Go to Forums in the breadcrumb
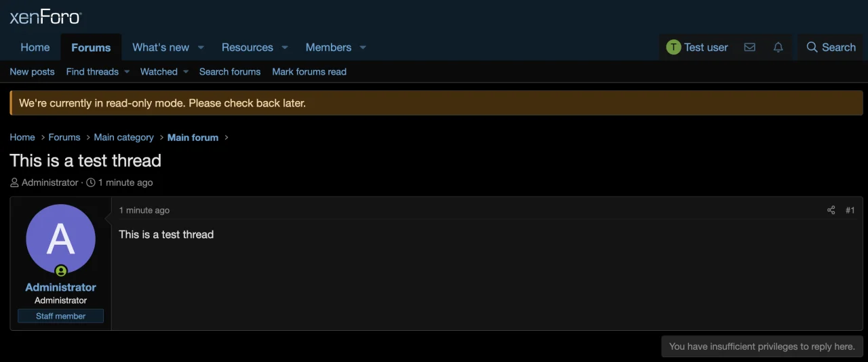 pos(64,137)
